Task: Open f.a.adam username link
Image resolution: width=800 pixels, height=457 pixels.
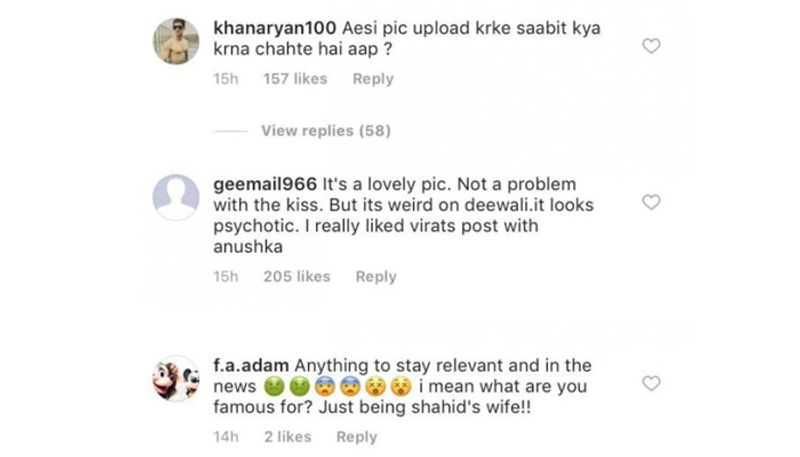Action: (250, 365)
